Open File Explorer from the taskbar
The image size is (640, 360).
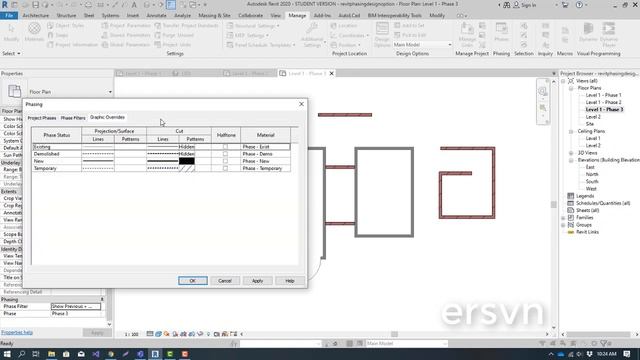(x=51, y=354)
